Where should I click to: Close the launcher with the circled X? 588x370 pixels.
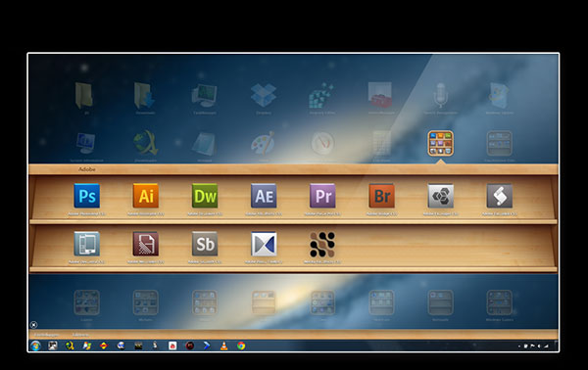(33, 325)
